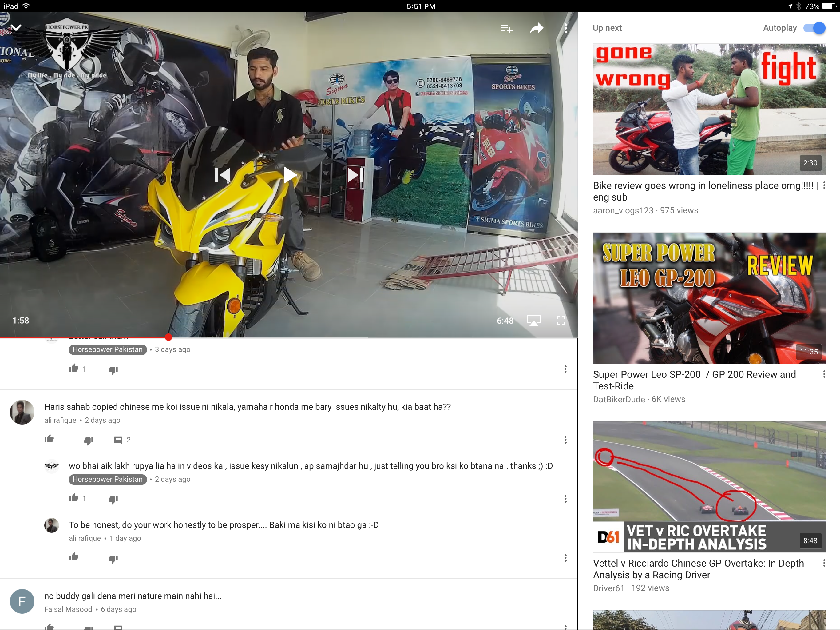The width and height of the screenshot is (840, 630).
Task: Open Horsepower Pakistan channel badge dated 2 days ago
Action: pyautogui.click(x=108, y=479)
